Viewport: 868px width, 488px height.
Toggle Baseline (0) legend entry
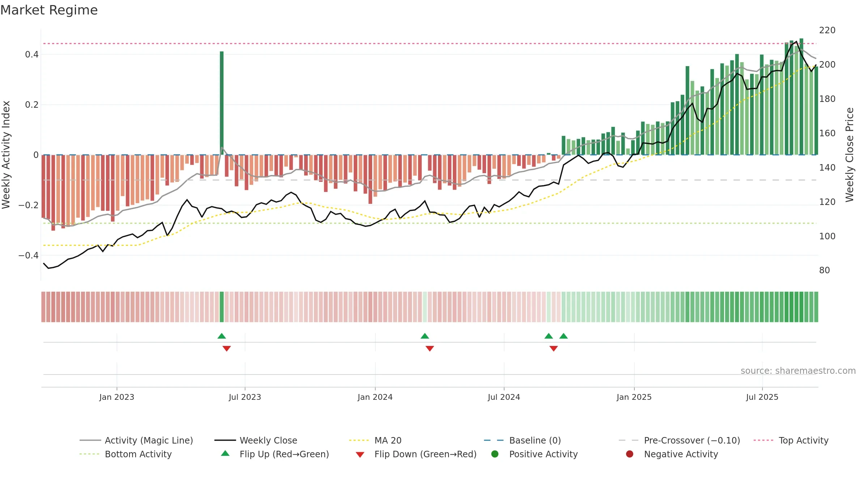[x=522, y=440]
